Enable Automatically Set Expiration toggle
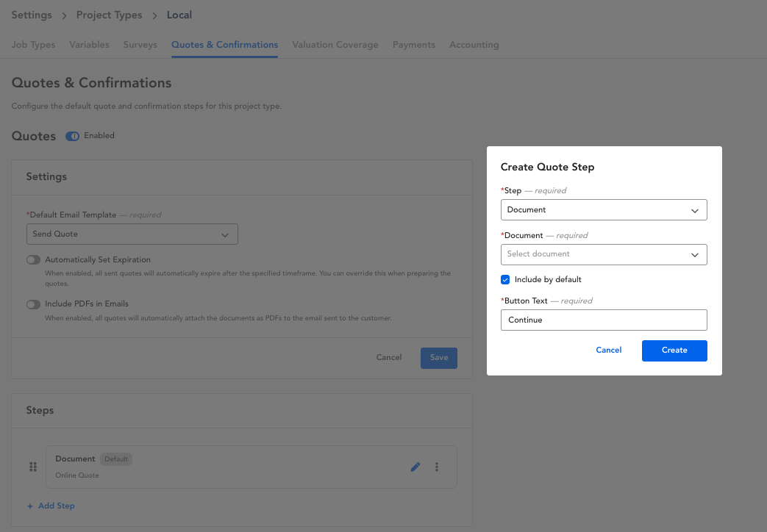Viewport: 767px width, 532px height. point(33,259)
